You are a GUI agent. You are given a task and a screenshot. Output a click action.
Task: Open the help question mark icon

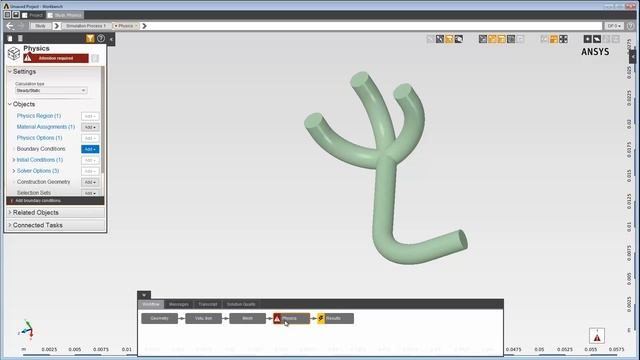100,38
